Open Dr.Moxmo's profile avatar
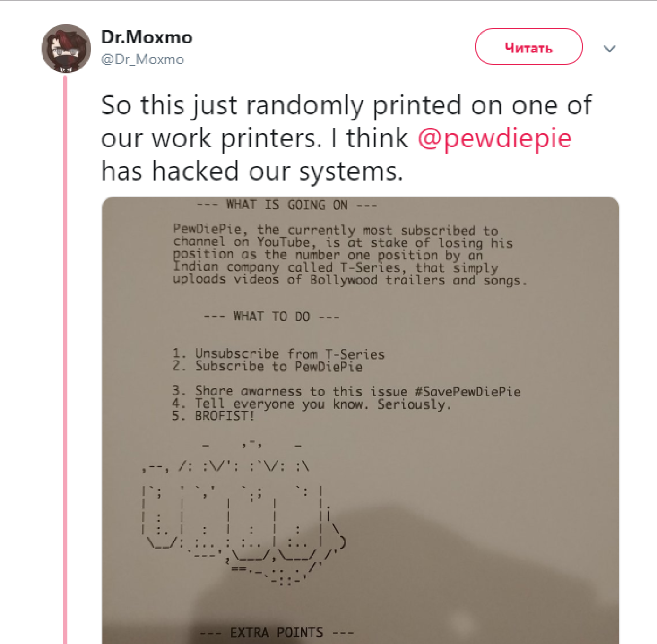 click(66, 48)
